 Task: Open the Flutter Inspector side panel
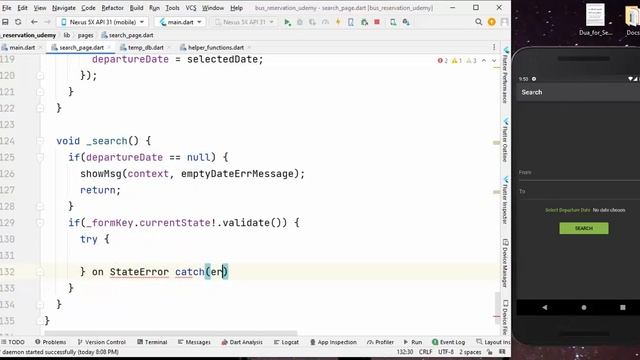click(x=505, y=200)
